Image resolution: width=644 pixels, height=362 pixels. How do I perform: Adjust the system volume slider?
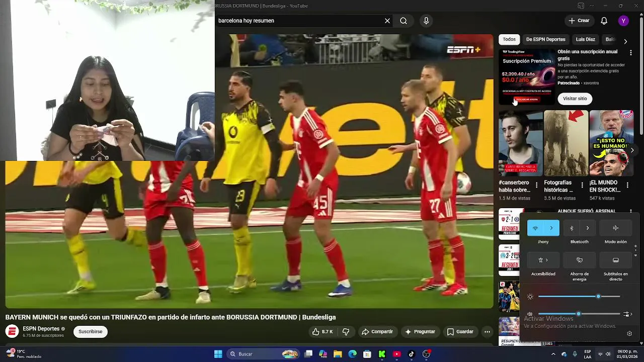(579, 314)
